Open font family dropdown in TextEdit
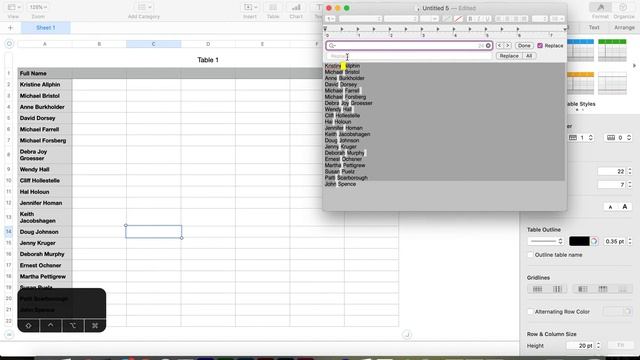640x360 pixels. pyautogui.click(x=360, y=19)
